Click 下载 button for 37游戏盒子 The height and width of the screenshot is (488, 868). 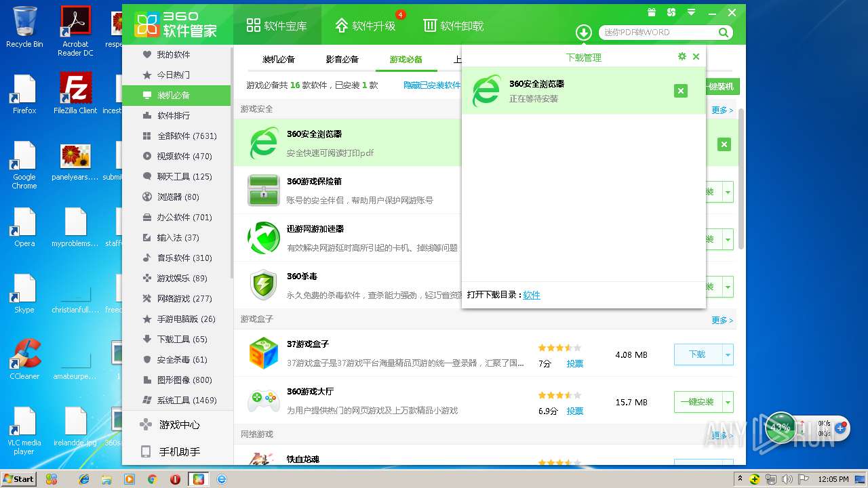coord(698,354)
